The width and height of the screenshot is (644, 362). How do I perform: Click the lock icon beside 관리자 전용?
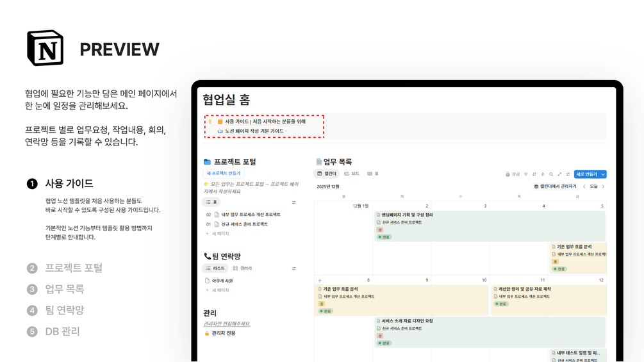pyautogui.click(x=207, y=333)
